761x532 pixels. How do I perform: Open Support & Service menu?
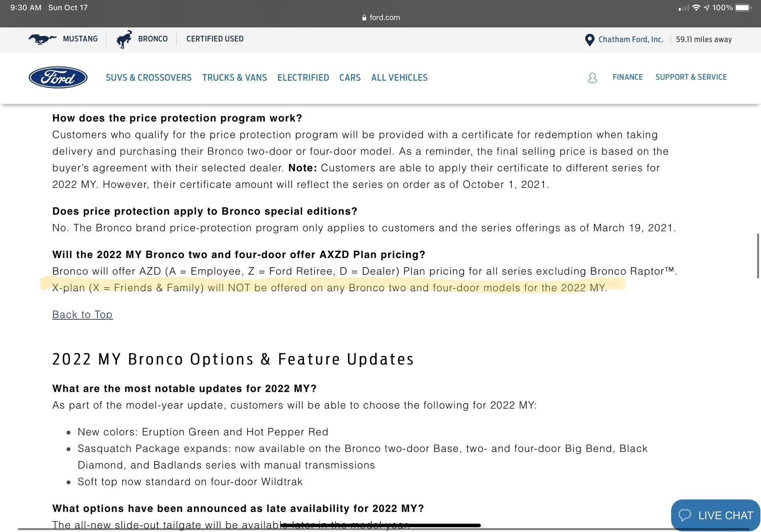[x=691, y=77]
